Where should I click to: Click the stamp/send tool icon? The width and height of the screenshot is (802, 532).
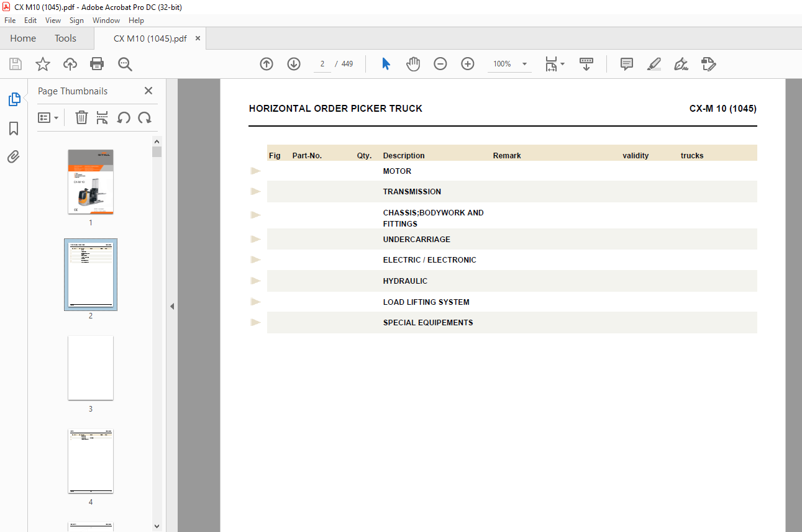[x=709, y=64]
